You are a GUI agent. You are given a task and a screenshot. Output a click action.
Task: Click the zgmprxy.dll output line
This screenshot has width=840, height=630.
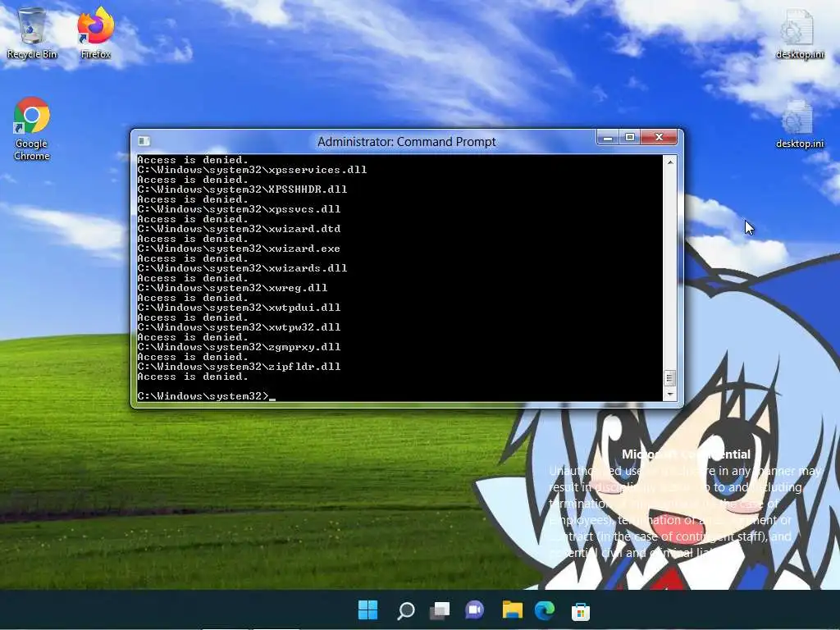(239, 347)
